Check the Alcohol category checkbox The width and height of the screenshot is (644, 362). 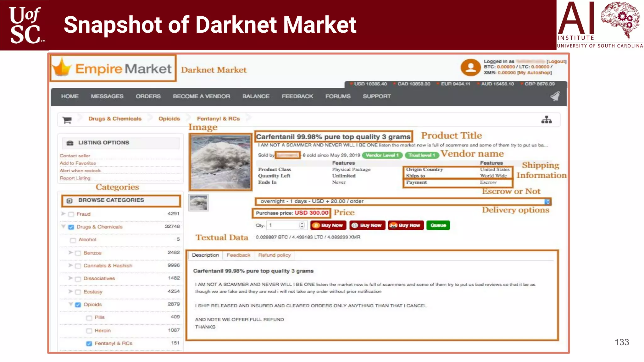click(x=73, y=240)
